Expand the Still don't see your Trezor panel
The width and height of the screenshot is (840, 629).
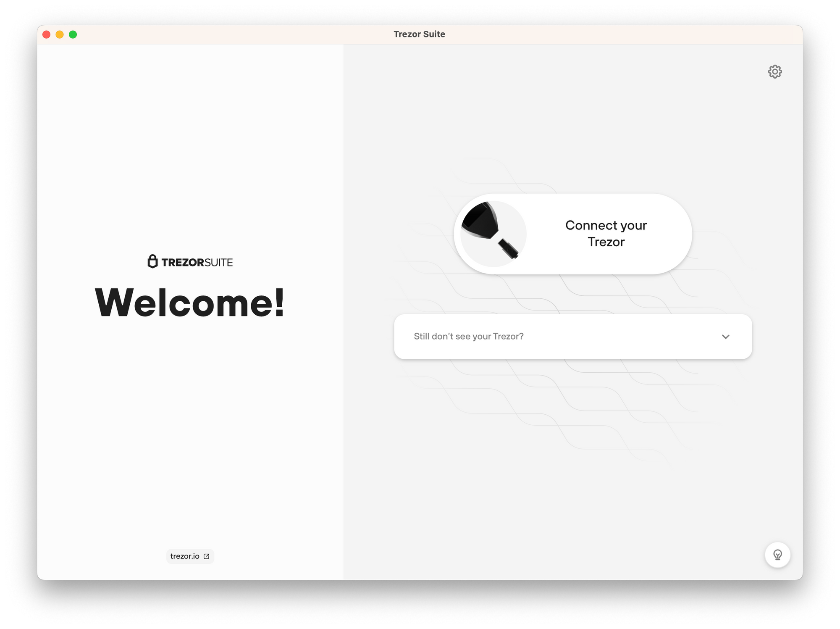tap(573, 336)
